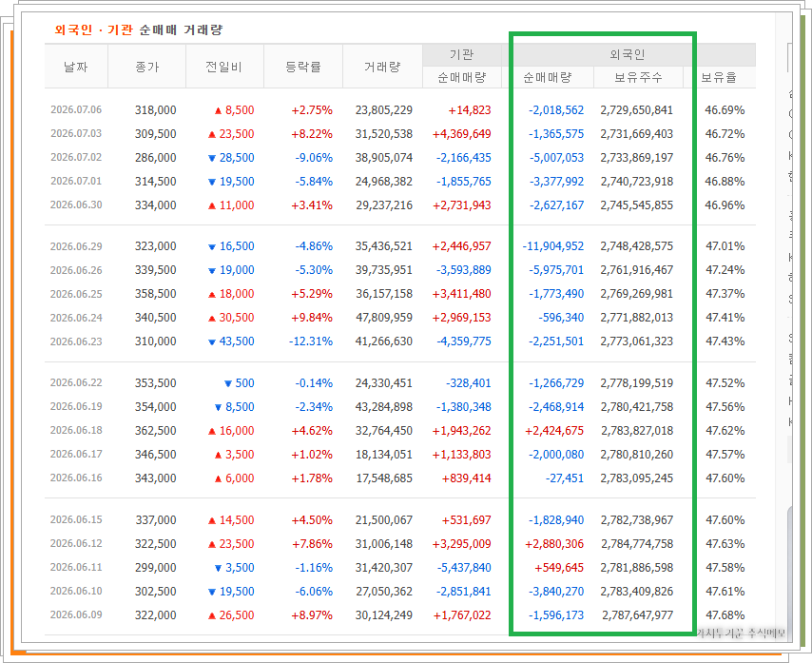Screen dimensions: 812x663
Task: Click foreign net sell -27,451
Action: tap(565, 478)
